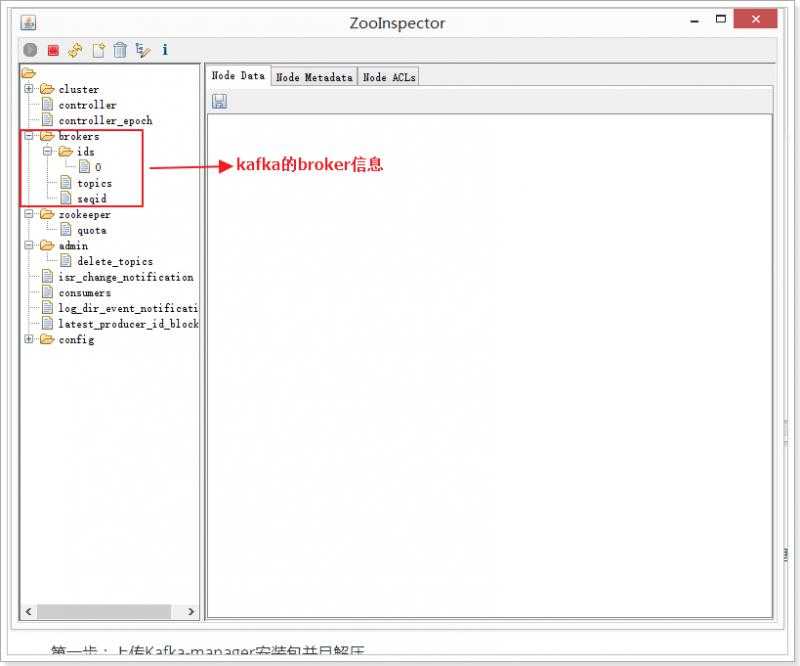Click the Java application icon in title bar
The image size is (800, 666).
28,22
